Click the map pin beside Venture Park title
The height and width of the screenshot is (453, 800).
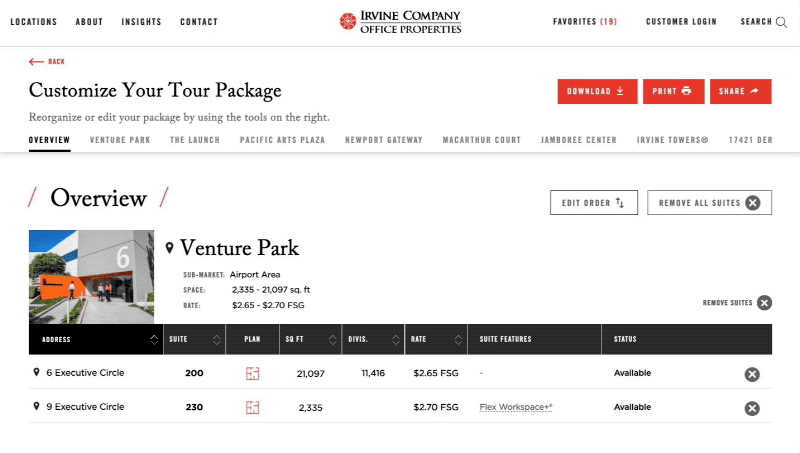click(170, 248)
